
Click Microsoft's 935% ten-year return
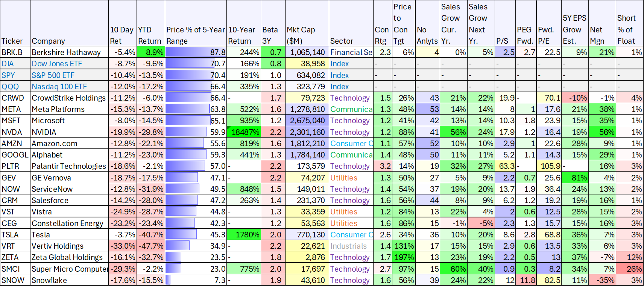point(244,120)
